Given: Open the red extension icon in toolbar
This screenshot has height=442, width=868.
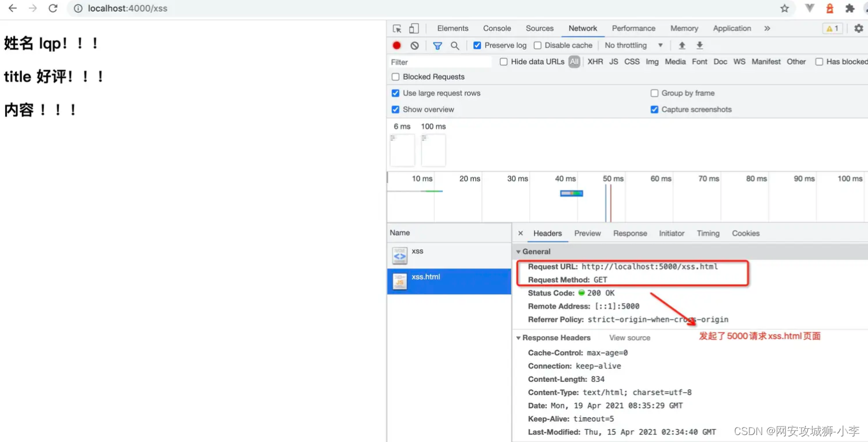Looking at the screenshot, I should click(829, 8).
